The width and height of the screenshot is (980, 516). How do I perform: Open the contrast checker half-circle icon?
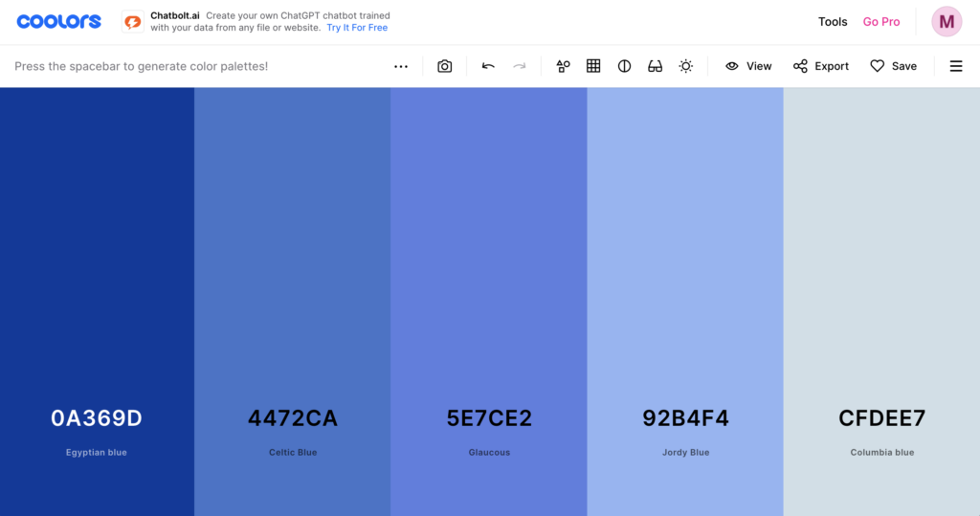[x=624, y=66]
